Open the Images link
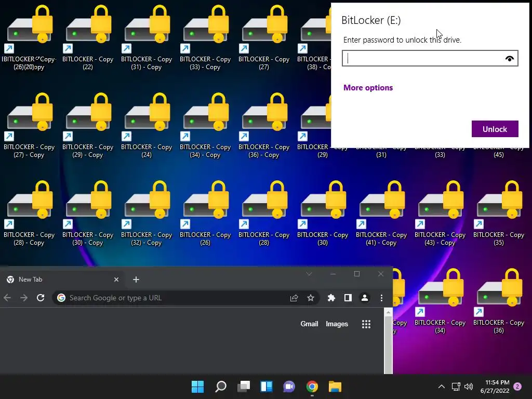The image size is (532, 399). tap(337, 324)
